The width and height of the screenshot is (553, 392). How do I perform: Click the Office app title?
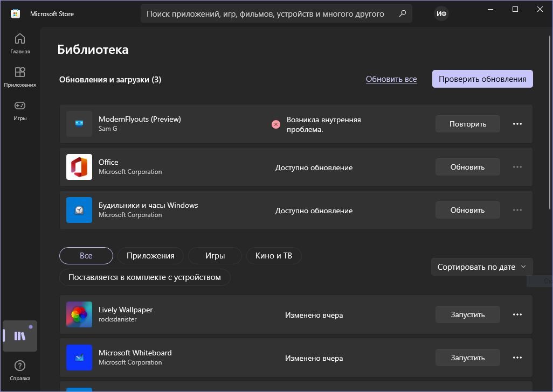[x=108, y=162]
